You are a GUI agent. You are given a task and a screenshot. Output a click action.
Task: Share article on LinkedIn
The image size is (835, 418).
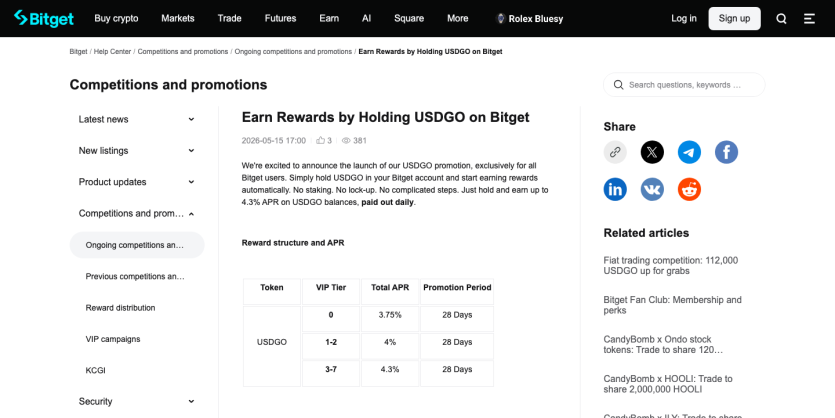click(615, 189)
